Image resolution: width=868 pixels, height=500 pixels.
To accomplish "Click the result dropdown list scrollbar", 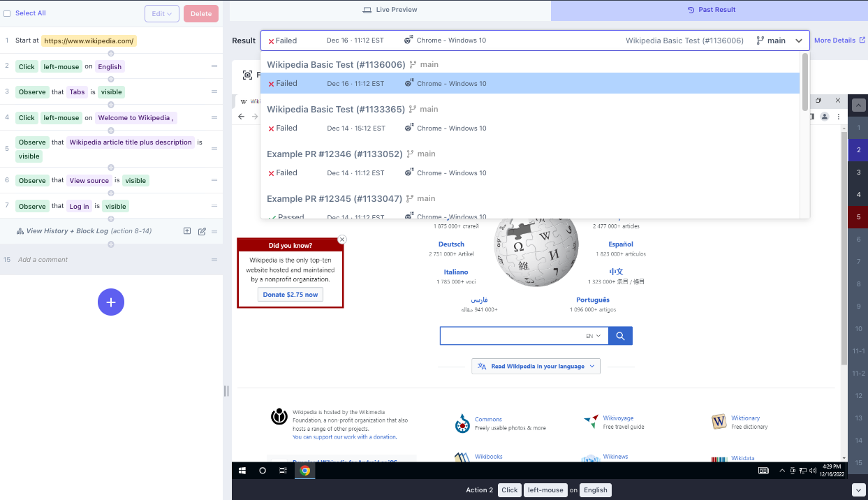I will tap(804, 82).
